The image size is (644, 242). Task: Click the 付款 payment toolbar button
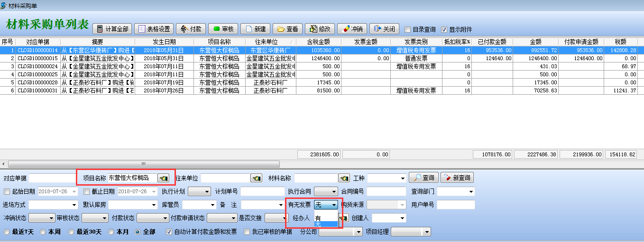(191, 29)
